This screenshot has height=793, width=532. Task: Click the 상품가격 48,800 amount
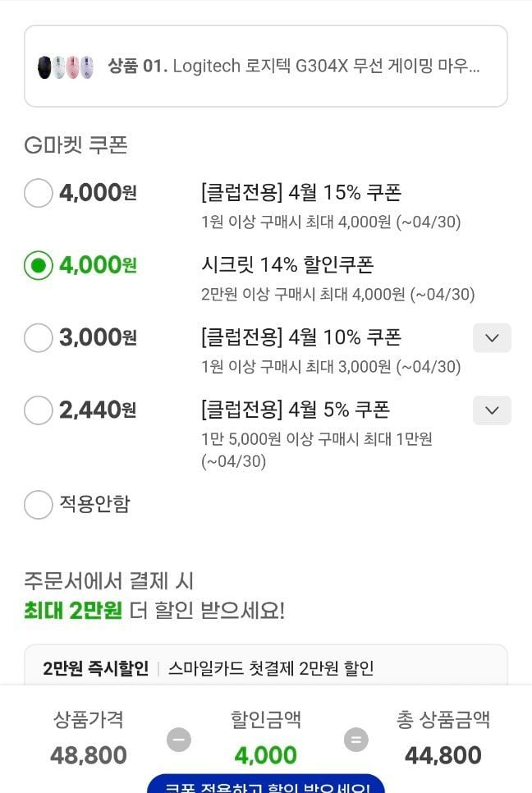pyautogui.click(x=89, y=755)
